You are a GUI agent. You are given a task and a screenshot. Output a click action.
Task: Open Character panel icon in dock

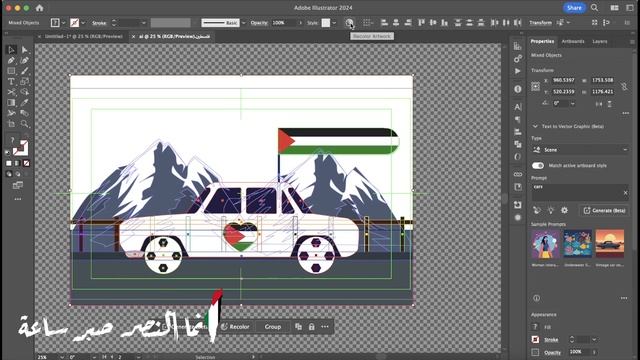(x=518, y=107)
